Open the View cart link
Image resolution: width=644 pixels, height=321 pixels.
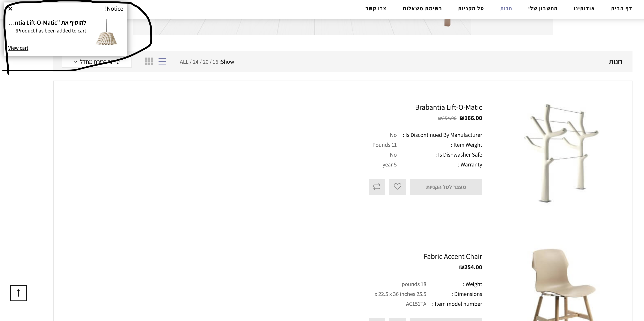(x=18, y=48)
